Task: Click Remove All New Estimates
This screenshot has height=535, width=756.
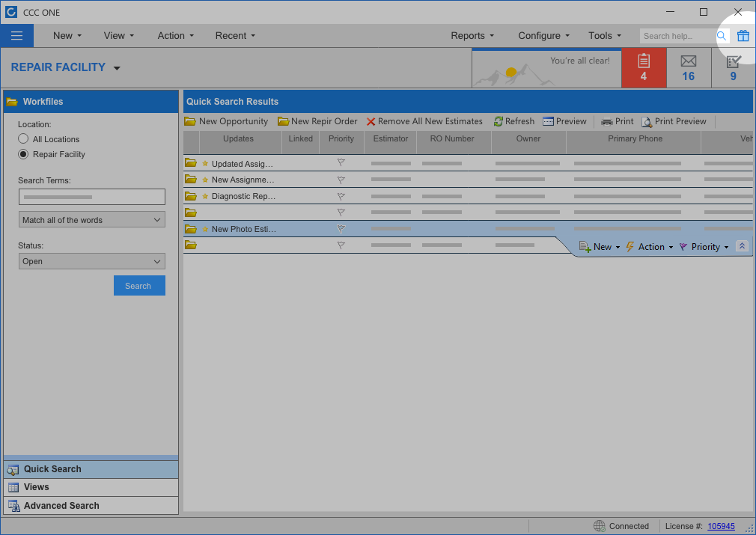Action: [424, 121]
